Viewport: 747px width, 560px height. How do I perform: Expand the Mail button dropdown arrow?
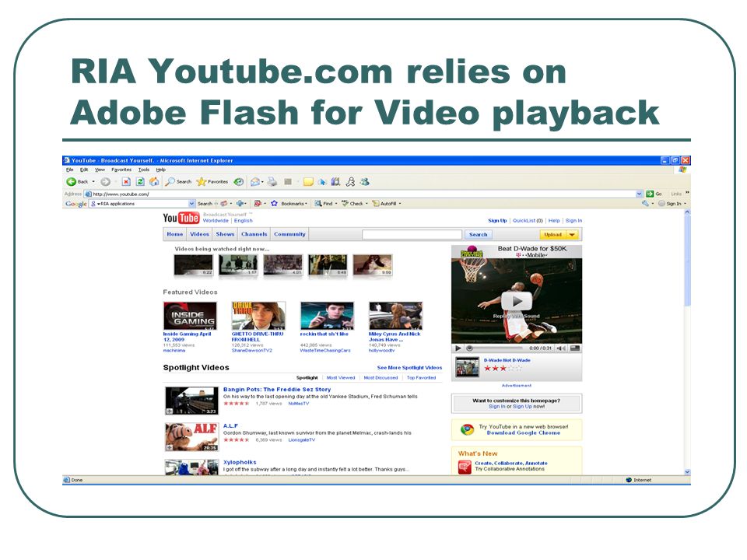coord(262,181)
